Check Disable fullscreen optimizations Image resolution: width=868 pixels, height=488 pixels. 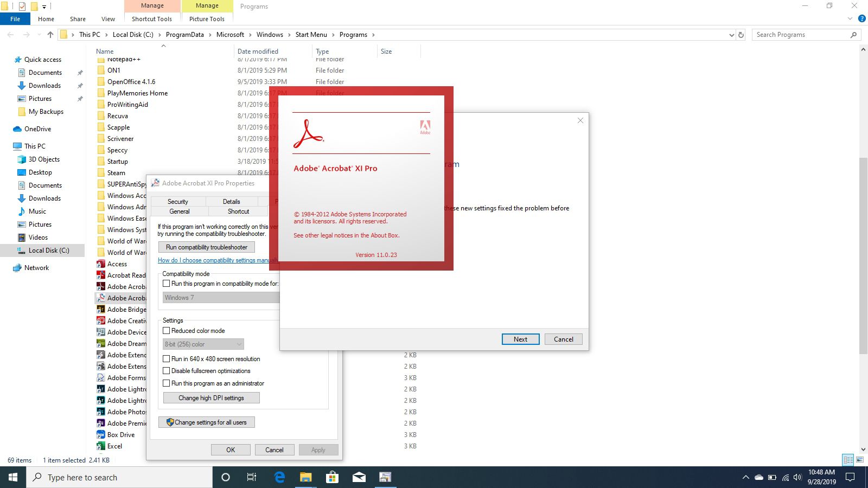click(167, 371)
